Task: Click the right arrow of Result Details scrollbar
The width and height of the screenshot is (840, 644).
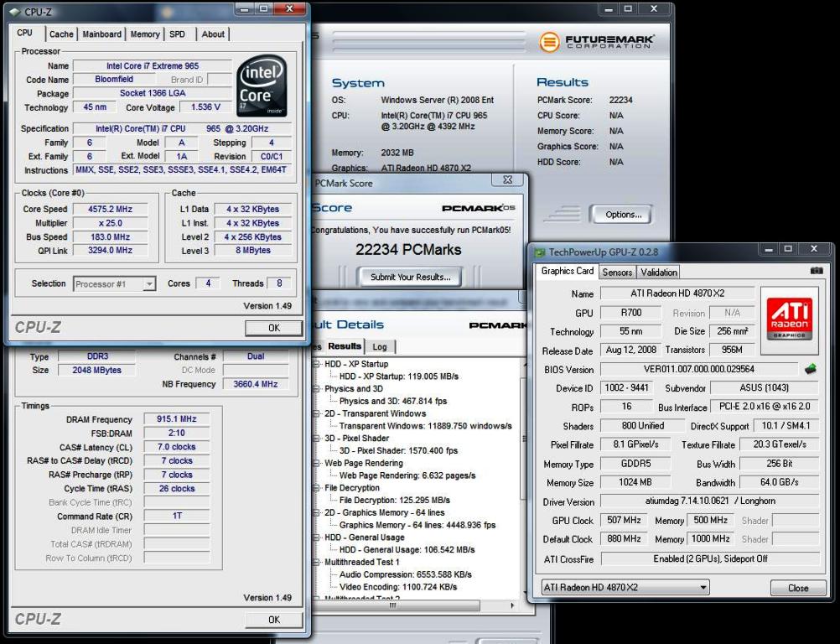Action: click(513, 605)
